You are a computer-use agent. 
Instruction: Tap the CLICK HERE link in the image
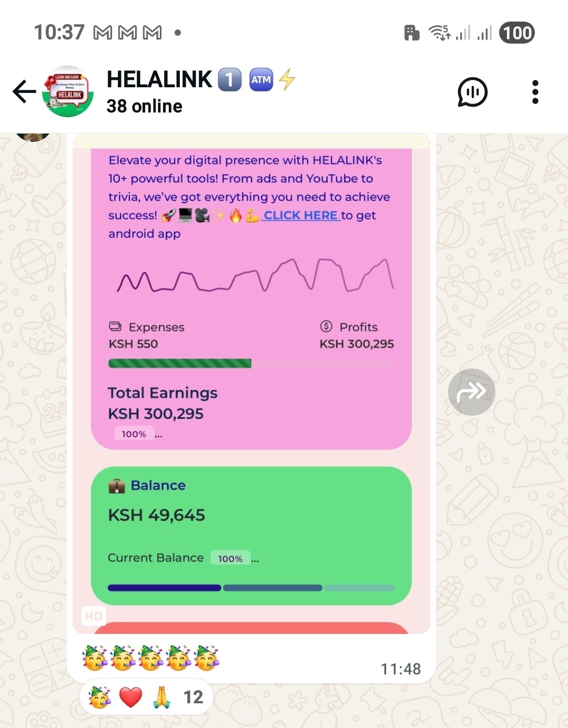tap(301, 216)
